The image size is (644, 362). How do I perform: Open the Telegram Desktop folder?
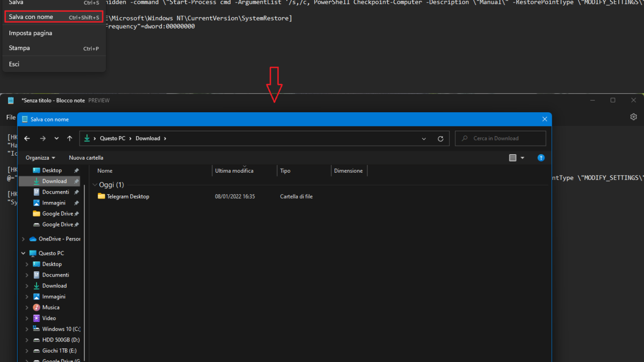pyautogui.click(x=128, y=197)
